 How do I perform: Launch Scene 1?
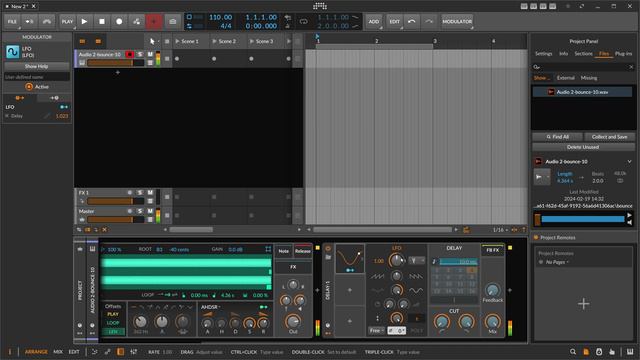point(178,41)
